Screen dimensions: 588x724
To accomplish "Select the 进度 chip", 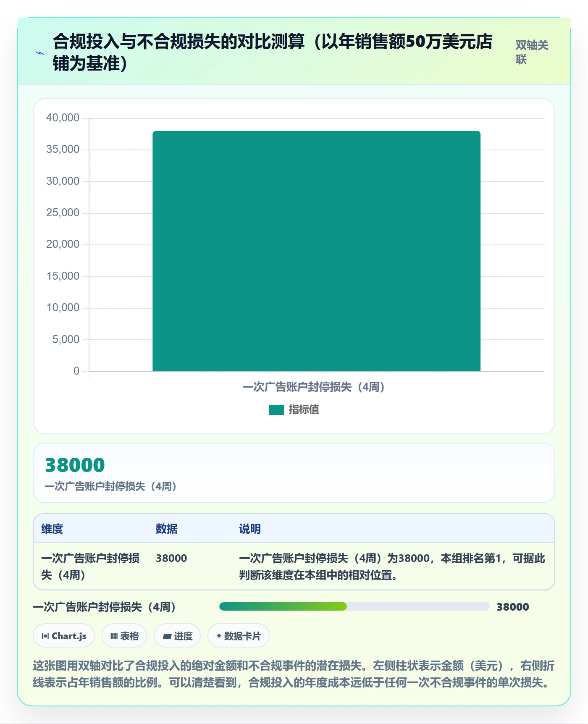I will pos(177,636).
